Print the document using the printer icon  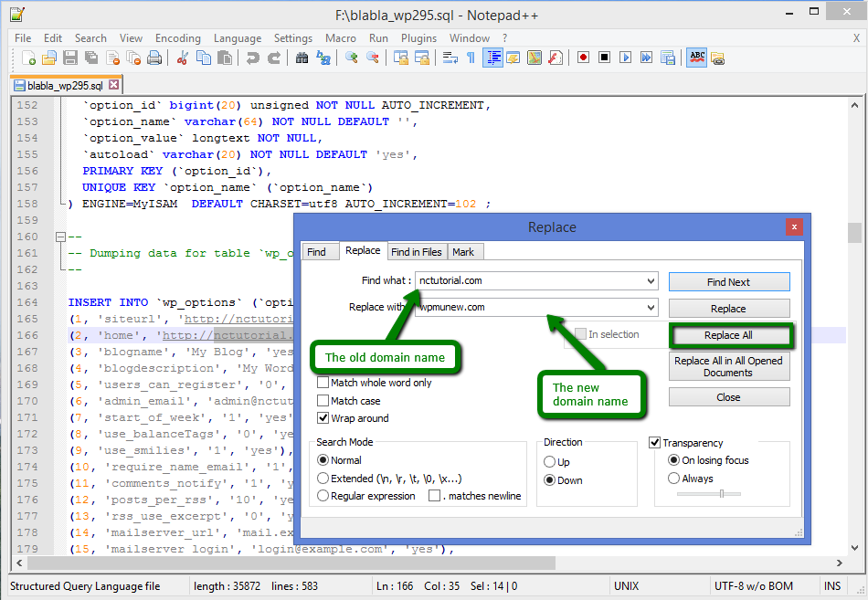tap(154, 58)
